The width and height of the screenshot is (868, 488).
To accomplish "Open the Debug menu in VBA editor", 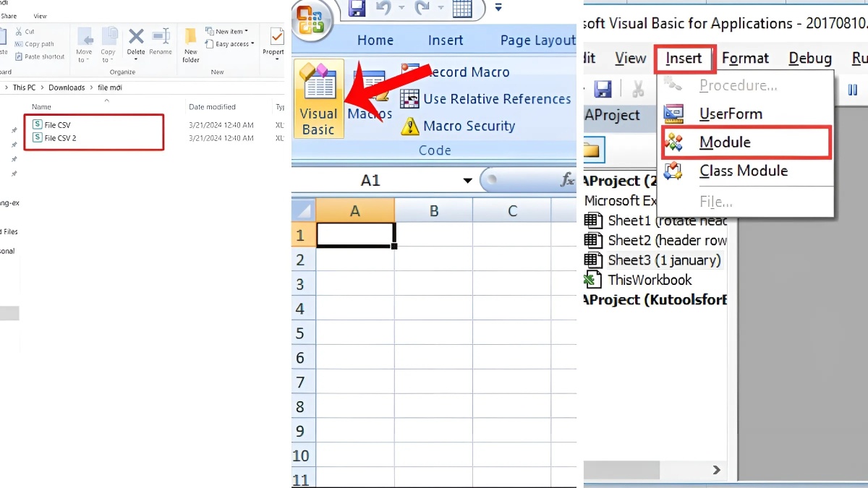I will coord(809,58).
